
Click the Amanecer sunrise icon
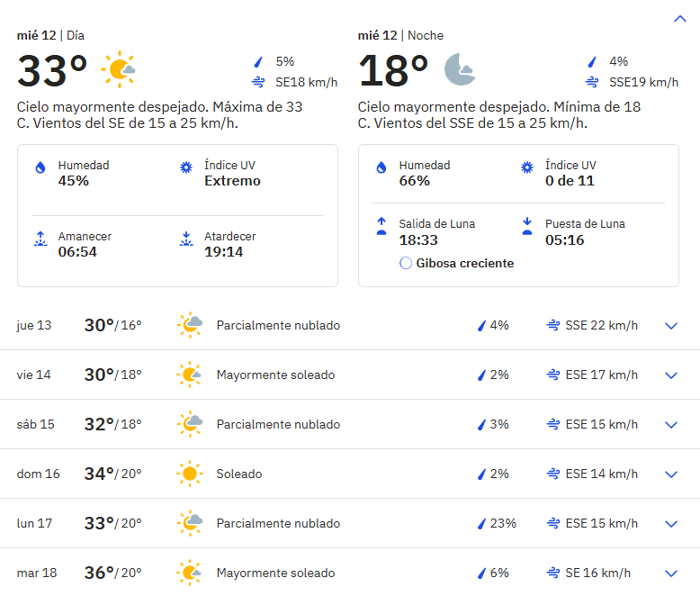(40, 239)
